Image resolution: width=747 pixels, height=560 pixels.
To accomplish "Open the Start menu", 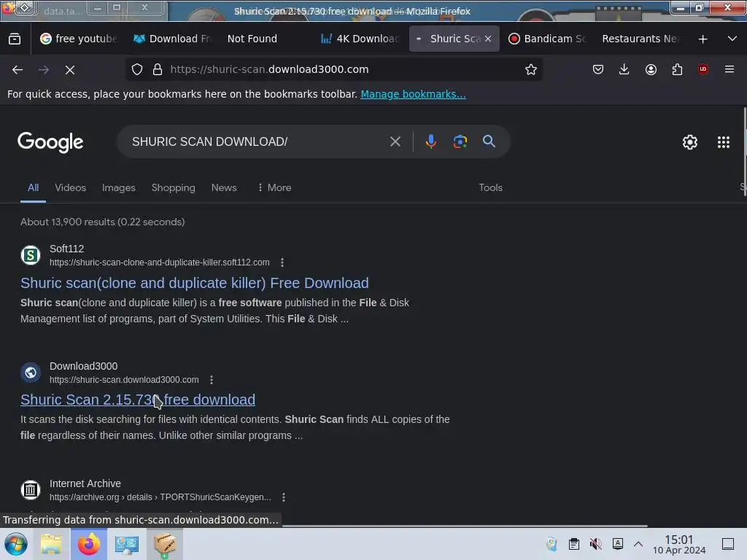I will point(16,544).
